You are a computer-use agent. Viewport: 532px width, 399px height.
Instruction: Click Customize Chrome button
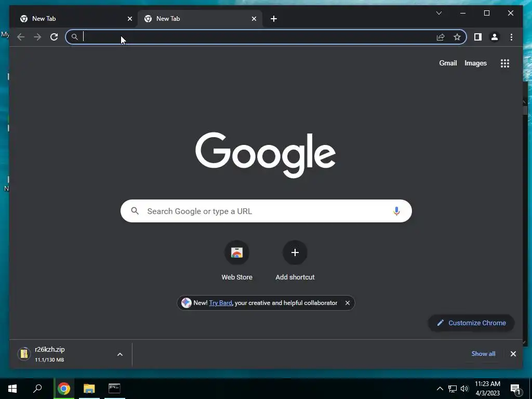point(471,323)
